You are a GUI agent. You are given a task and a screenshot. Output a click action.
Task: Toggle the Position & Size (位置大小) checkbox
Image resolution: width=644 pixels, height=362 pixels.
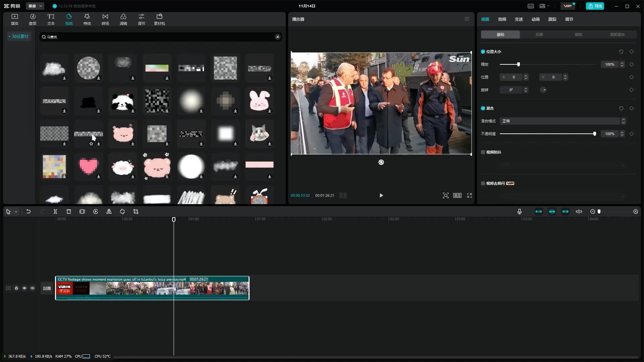click(483, 52)
